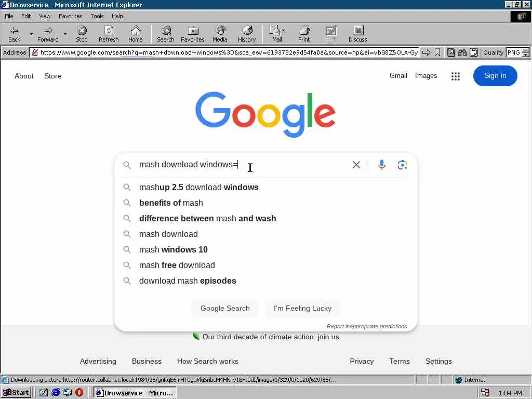Viewport: 532px width, 399px height.
Task: Click I'm Feeling Lucky button
Action: coord(302,308)
